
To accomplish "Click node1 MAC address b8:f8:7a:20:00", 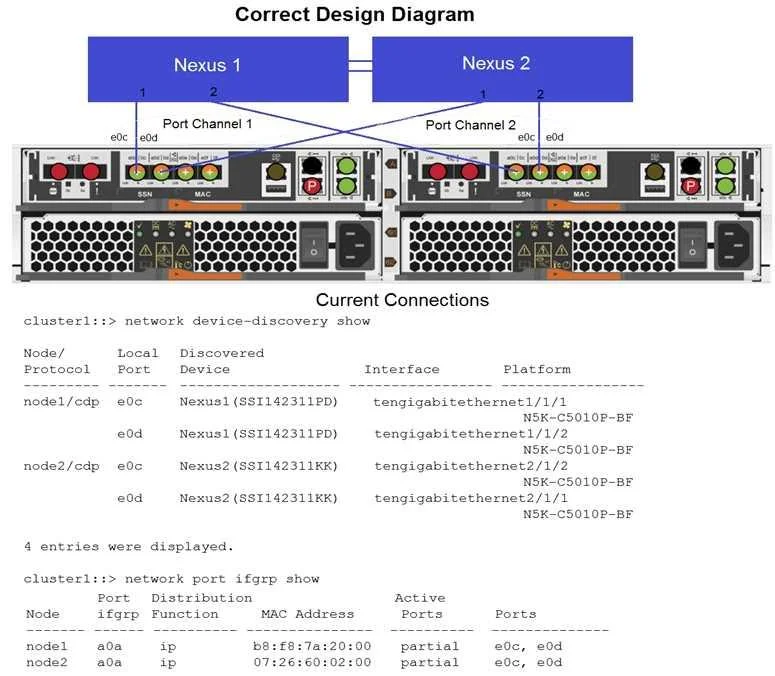I will coord(312,646).
